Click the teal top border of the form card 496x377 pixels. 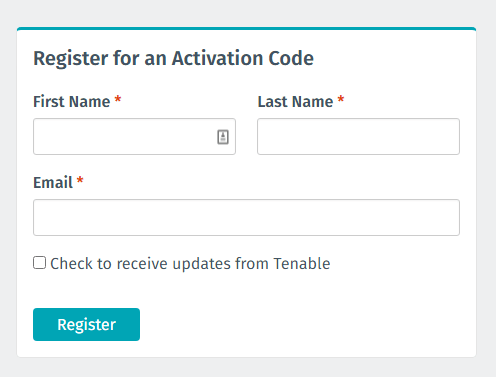(246, 29)
